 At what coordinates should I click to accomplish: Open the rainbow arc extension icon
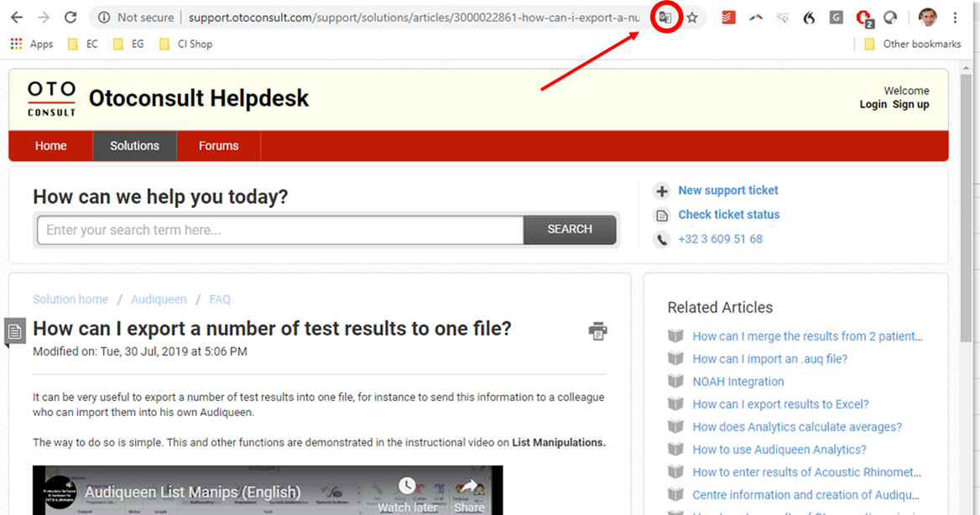tap(756, 18)
